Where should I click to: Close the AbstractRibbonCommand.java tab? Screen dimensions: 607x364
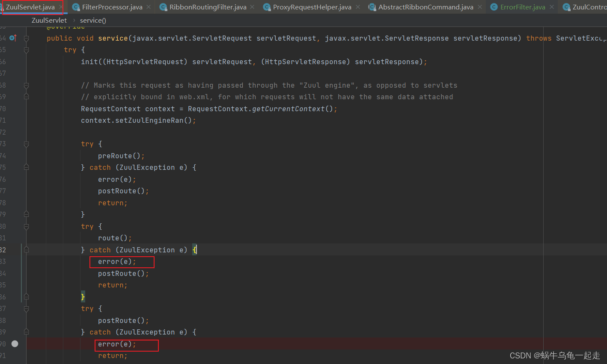coord(480,7)
